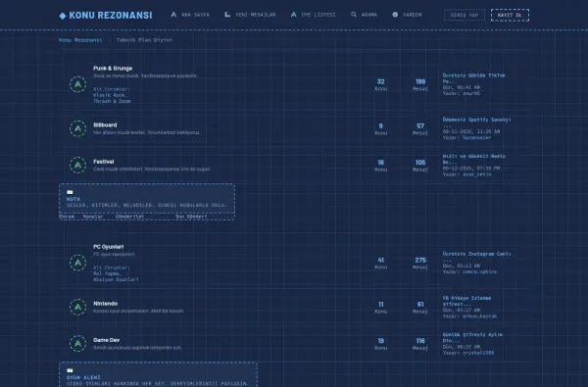Open the Yardım menu item
This screenshot has width=588, height=387.
(x=407, y=15)
